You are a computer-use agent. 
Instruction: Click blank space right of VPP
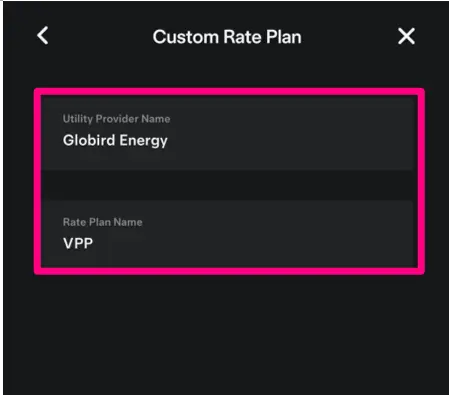tap(253, 243)
